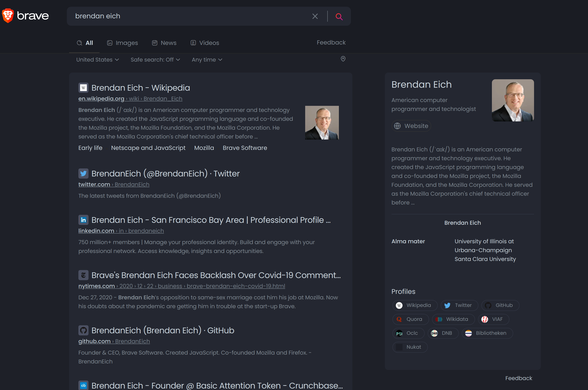Open the Crunchbase Basic Attention Token result
The image size is (588, 390).
click(x=217, y=386)
